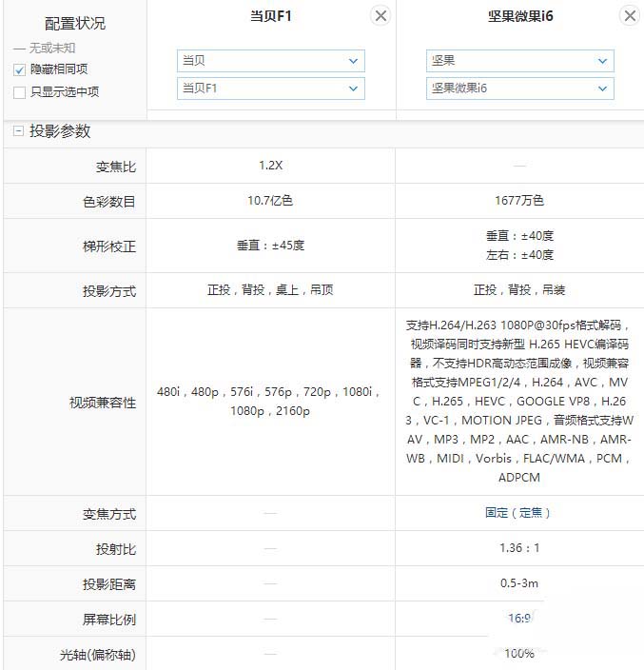Select the 投影距离 row label
The height and width of the screenshot is (670, 644).
pyautogui.click(x=108, y=584)
